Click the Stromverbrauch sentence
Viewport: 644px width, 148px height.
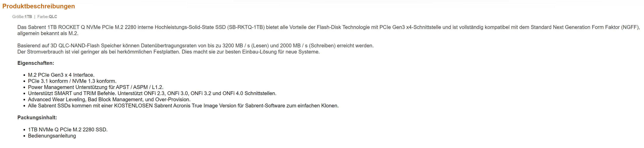pyautogui.click(x=168, y=52)
